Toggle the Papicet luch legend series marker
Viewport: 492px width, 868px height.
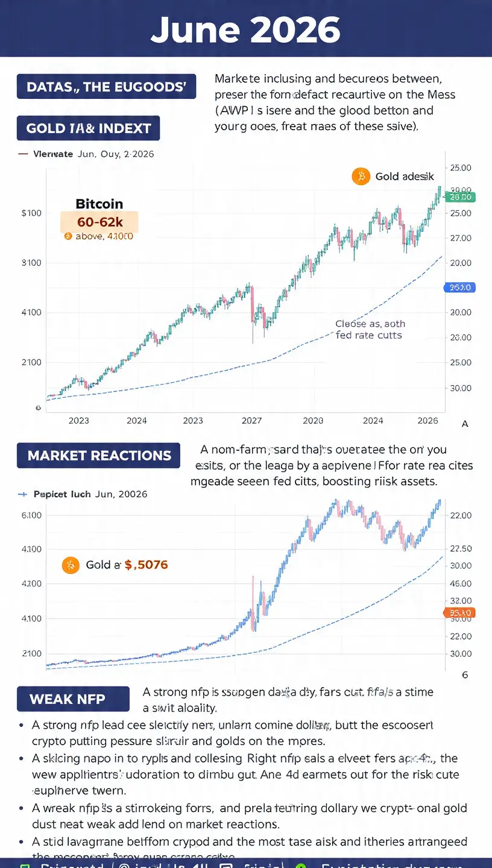pos(23,494)
